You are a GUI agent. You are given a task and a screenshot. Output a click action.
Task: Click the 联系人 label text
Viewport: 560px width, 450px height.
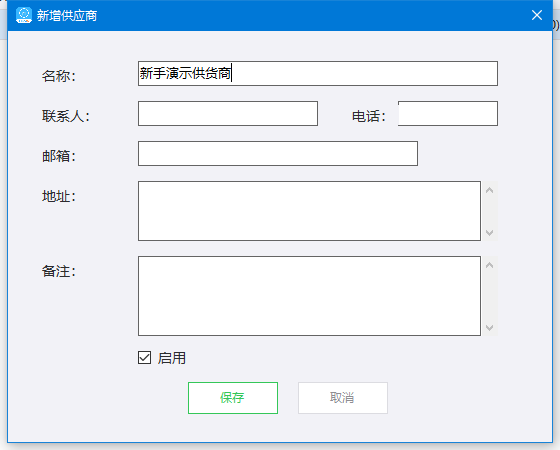pyautogui.click(x=66, y=116)
